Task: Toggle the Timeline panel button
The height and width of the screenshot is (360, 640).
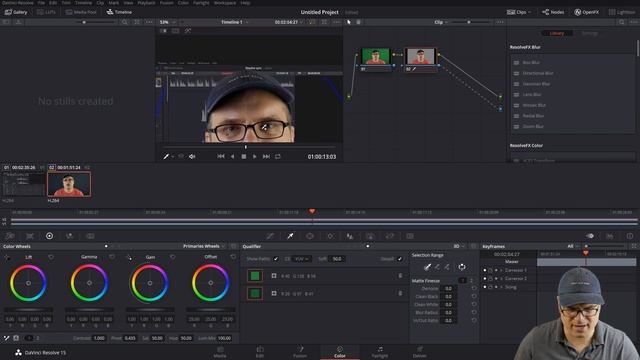Action: tap(119, 12)
